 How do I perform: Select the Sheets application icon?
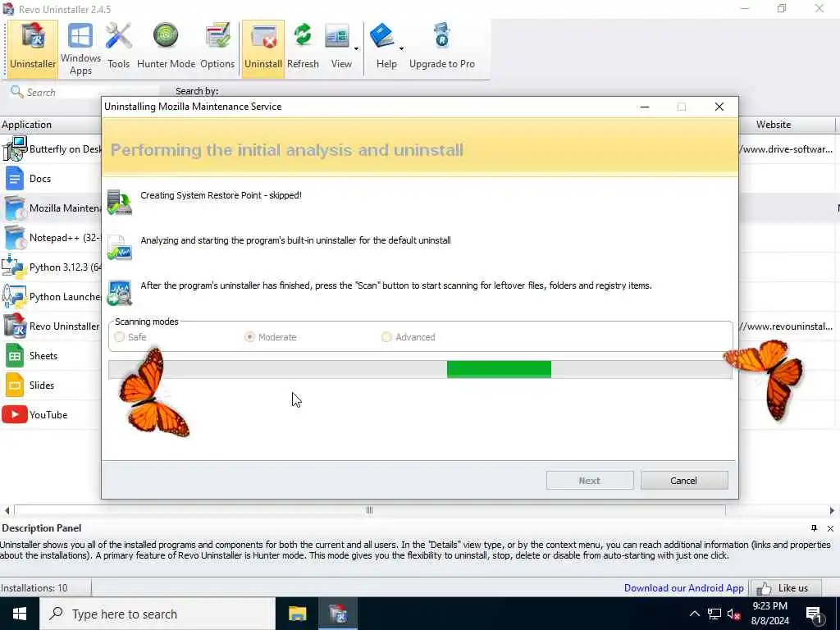[x=14, y=356]
